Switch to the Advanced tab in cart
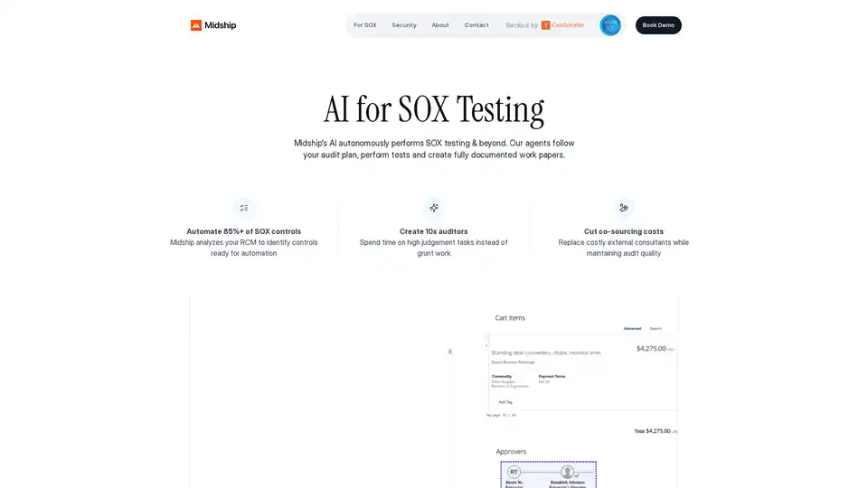 click(x=632, y=328)
